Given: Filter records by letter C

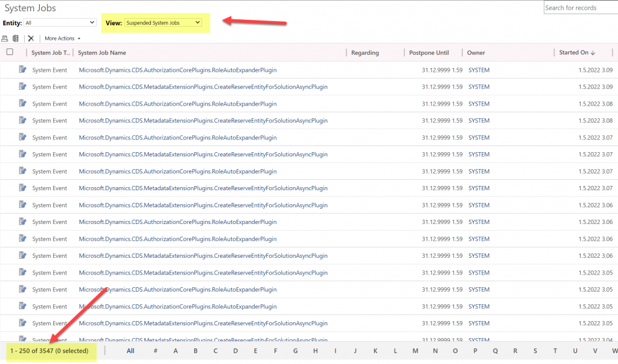Looking at the screenshot, I should pos(215,351).
